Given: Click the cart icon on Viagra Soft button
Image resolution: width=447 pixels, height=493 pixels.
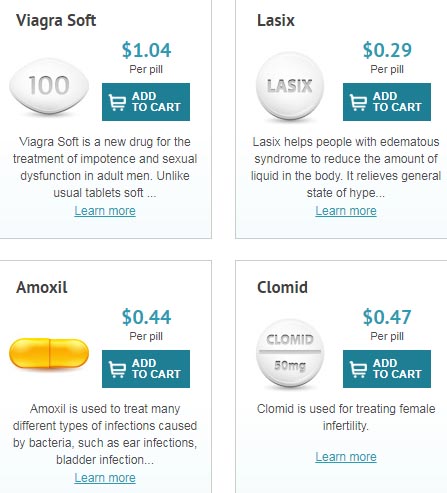Looking at the screenshot, I should [117, 102].
